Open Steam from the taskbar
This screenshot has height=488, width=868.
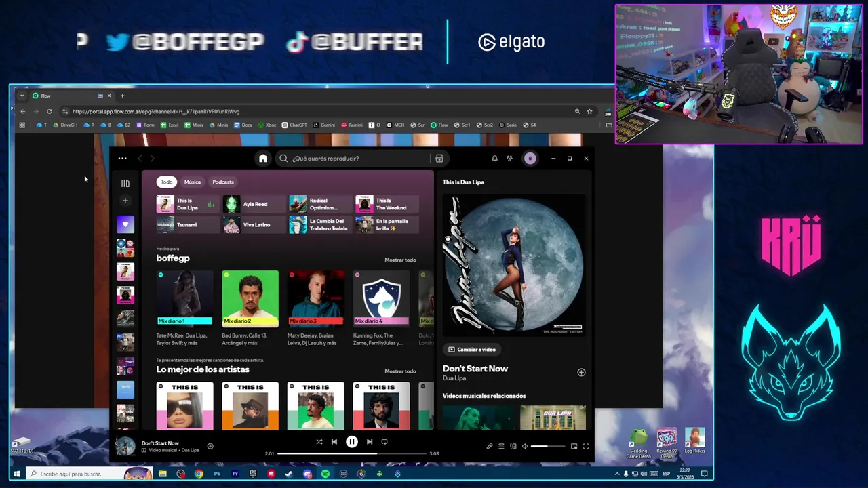(290, 474)
